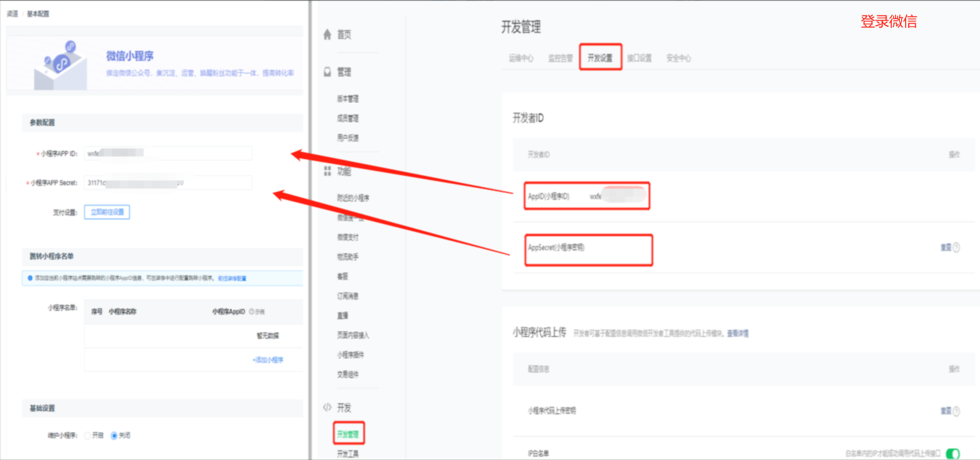Select the 关闭 radio for 维护小程序
The image size is (980, 460).
point(114,435)
